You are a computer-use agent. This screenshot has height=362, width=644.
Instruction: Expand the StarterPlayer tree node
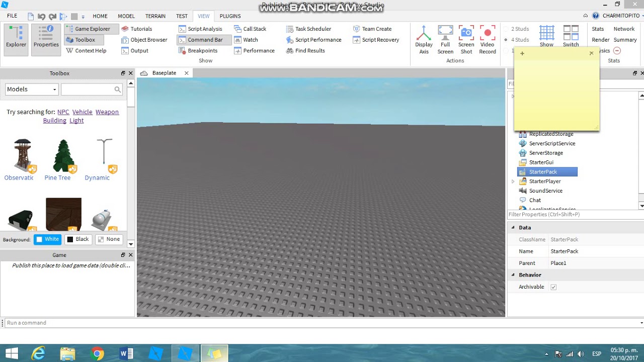[513, 182]
